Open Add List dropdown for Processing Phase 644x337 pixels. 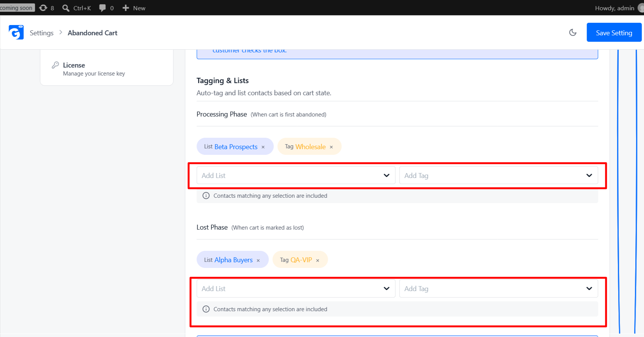[296, 175]
